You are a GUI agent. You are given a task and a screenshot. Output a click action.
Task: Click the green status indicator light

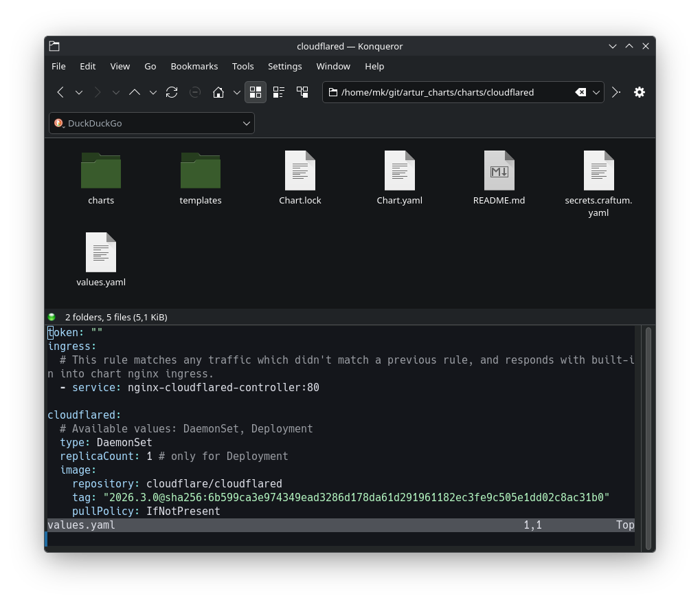coord(52,317)
